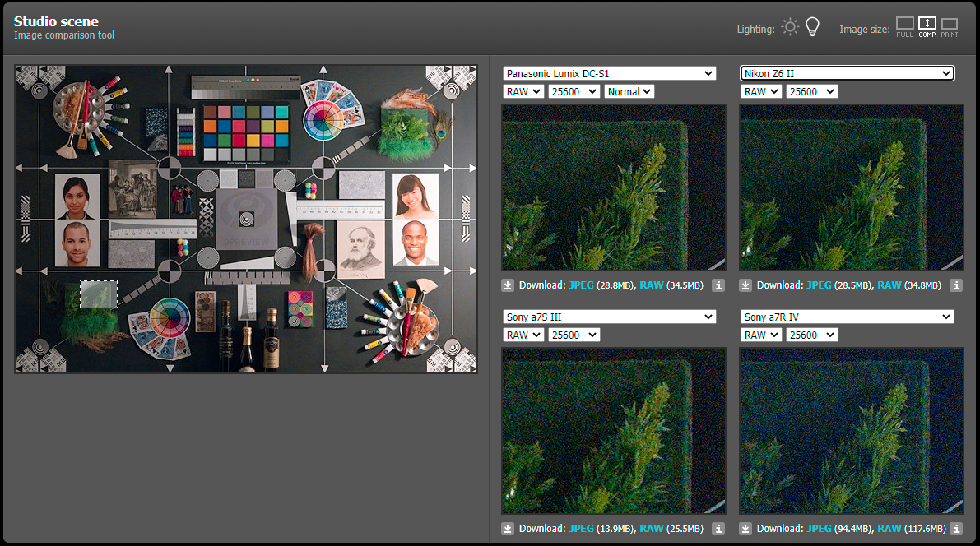This screenshot has height=546, width=980.
Task: Open Panasonic Lumix DC-S1 camera dropdown
Action: 609,74
